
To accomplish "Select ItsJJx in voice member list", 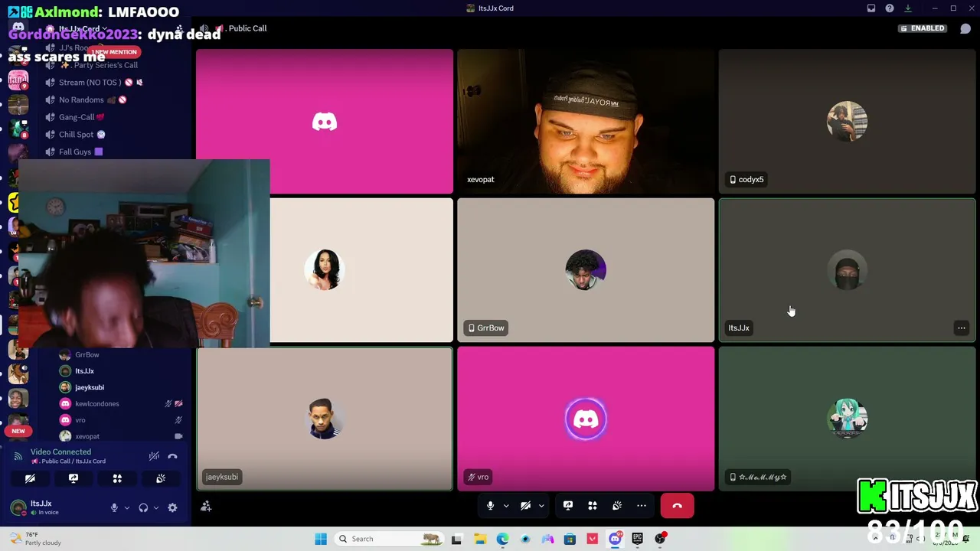I will pyautogui.click(x=122, y=371).
